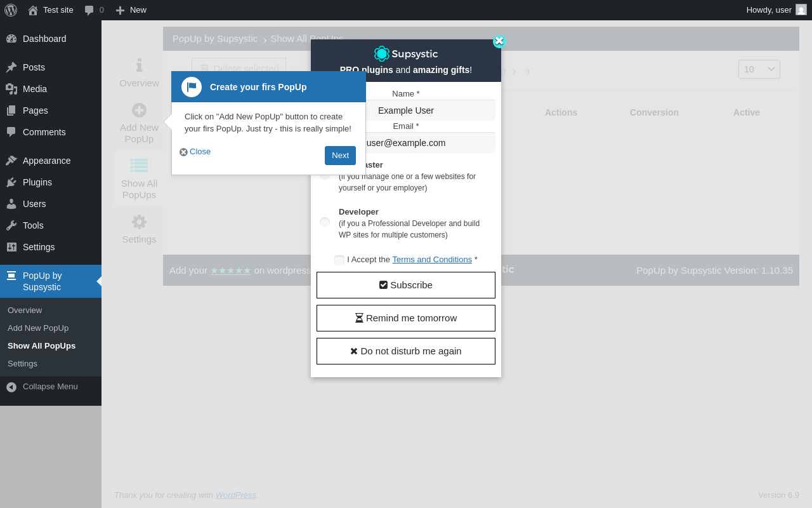Screen dimensions: 812x508
Task: Click the Users person icon
Action: (x=11, y=204)
